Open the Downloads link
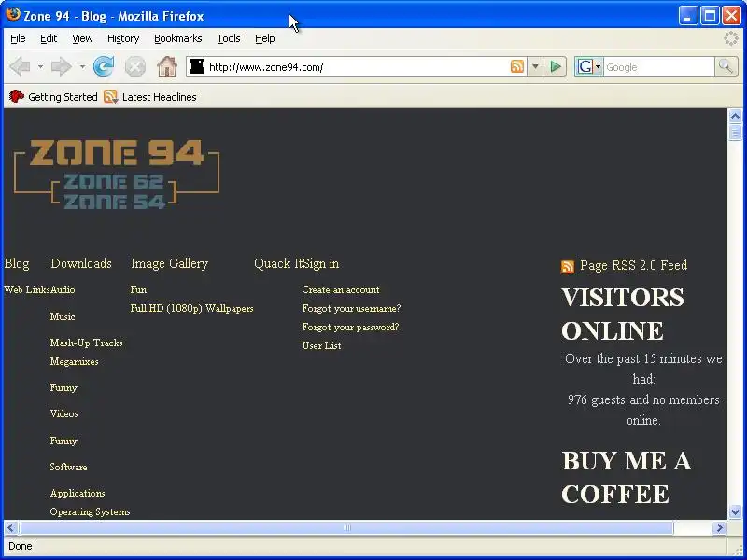The image size is (747, 560). coord(81,263)
